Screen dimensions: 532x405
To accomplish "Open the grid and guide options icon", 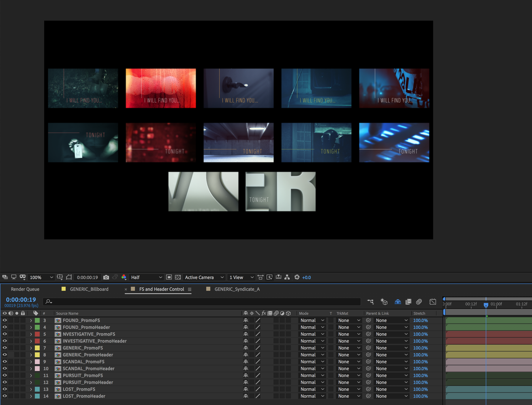I will click(x=60, y=277).
